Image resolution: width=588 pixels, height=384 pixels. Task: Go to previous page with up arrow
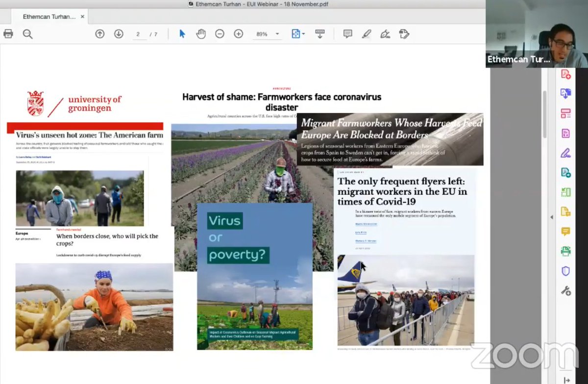(x=100, y=34)
